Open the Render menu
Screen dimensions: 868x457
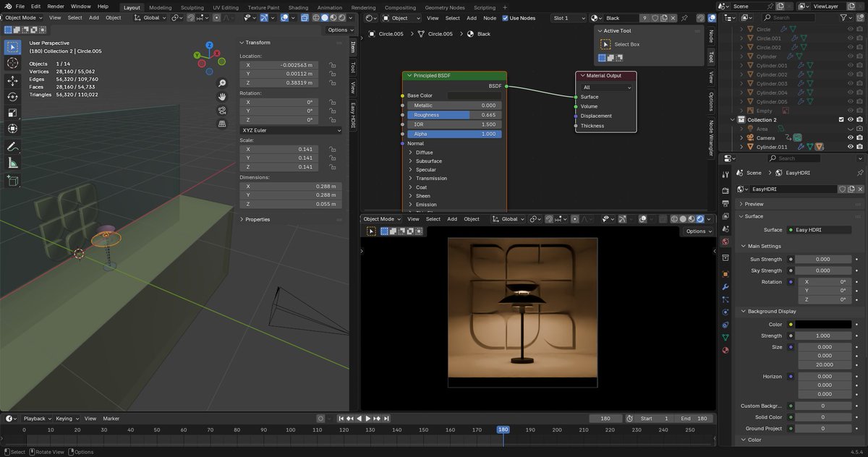tap(56, 6)
